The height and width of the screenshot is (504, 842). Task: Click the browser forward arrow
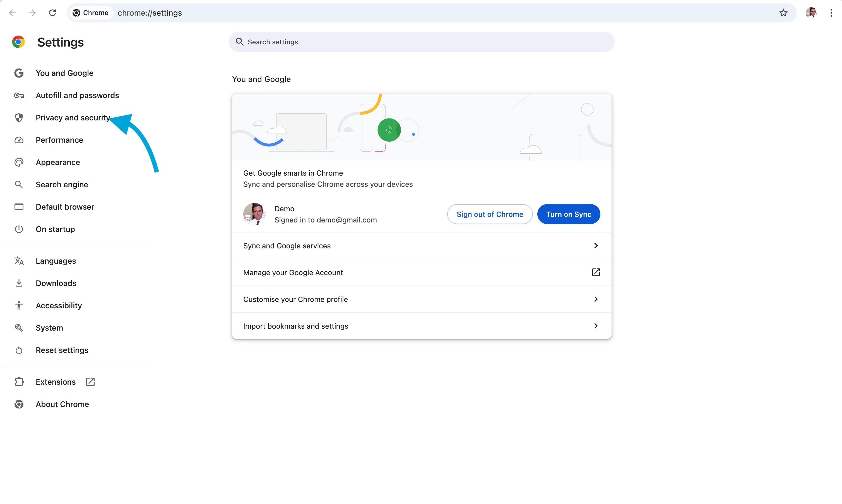(32, 13)
